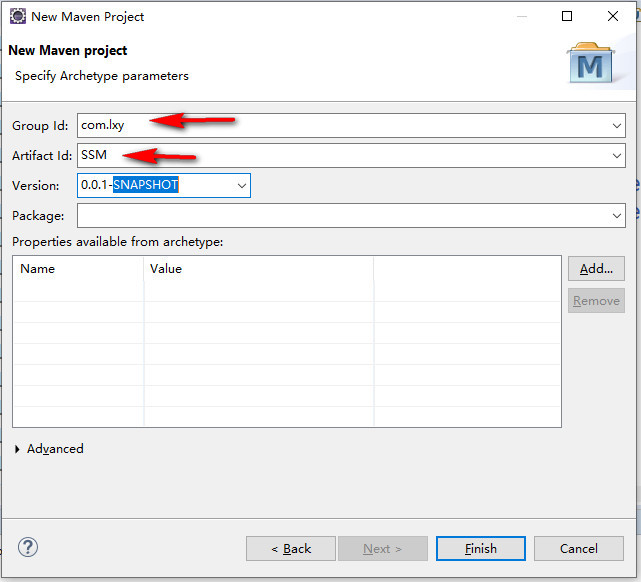Click the 'Package:' label
Screen dimensions: 641x582
(x=38, y=216)
